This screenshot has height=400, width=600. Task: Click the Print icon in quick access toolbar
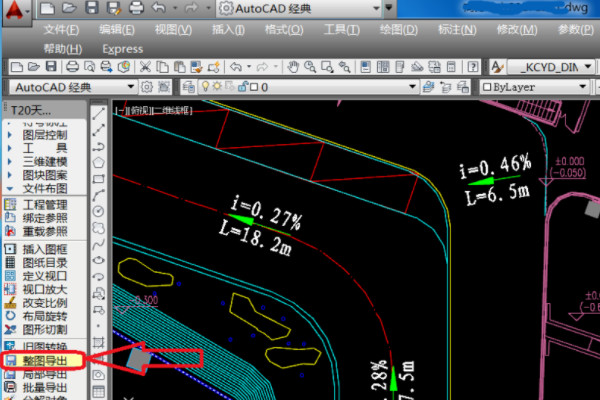click(x=136, y=9)
